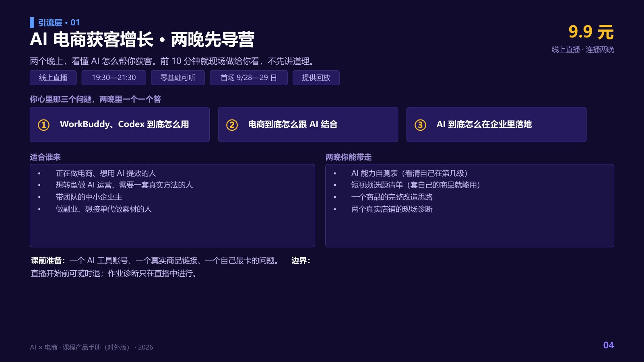The width and height of the screenshot is (644, 362).
Task: Click bullet 两个真实店铺的现场诊断
Action: [x=392, y=209]
